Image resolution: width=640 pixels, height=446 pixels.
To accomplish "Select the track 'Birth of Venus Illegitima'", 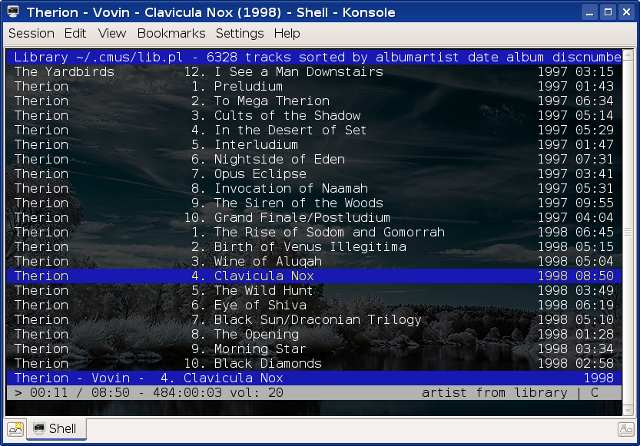I will click(x=314, y=247).
